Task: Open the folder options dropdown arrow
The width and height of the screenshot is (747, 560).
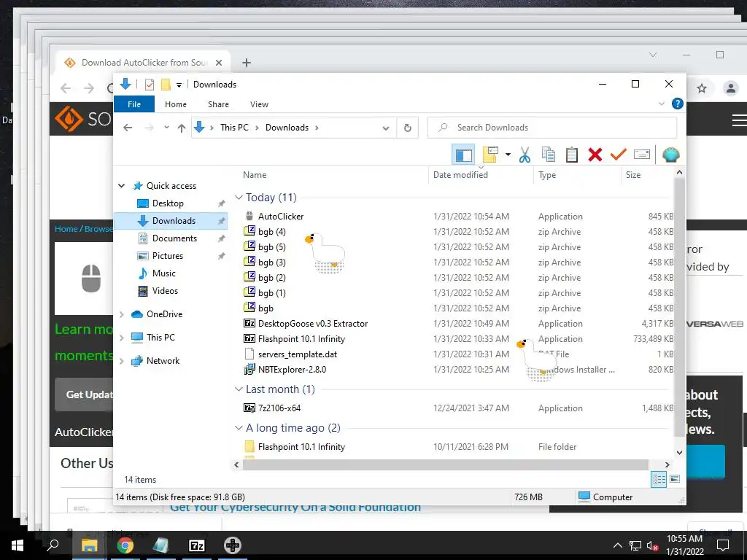Action: [x=508, y=155]
